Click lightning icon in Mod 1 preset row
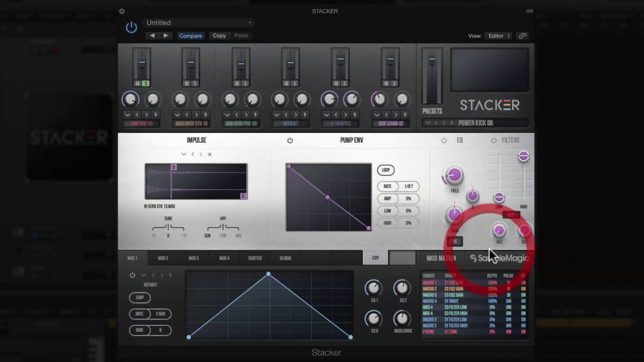Image resolution: width=644 pixels, height=362 pixels. click(x=171, y=275)
